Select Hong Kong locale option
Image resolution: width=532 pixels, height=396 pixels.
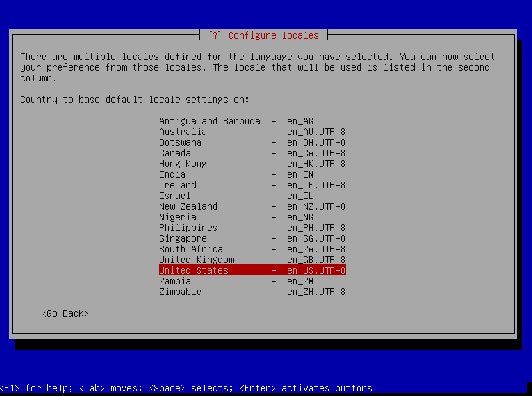[252, 164]
